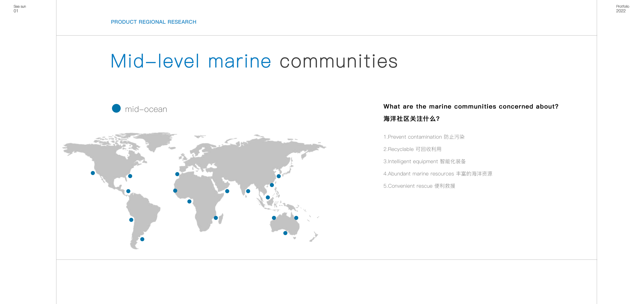Viewport: 644px width, 304px height.
Task: Click the dot off South America's southern tip
Action: (x=142, y=239)
